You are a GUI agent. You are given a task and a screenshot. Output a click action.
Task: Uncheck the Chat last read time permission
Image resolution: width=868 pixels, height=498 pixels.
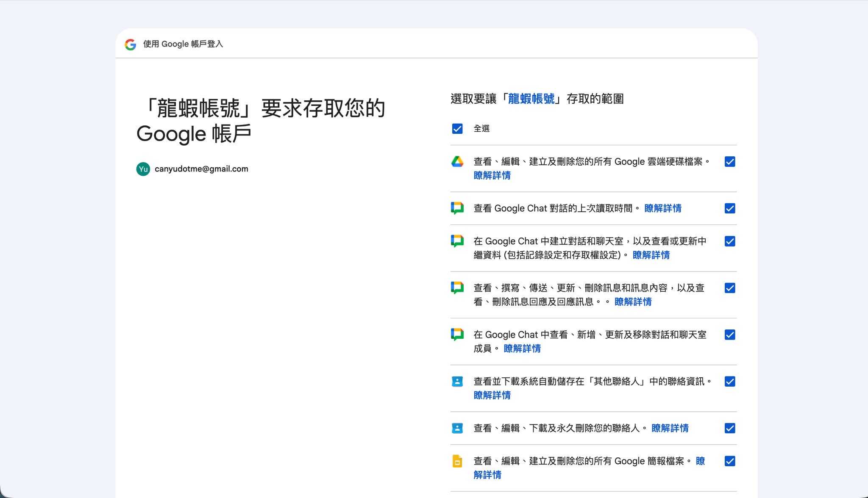(729, 208)
